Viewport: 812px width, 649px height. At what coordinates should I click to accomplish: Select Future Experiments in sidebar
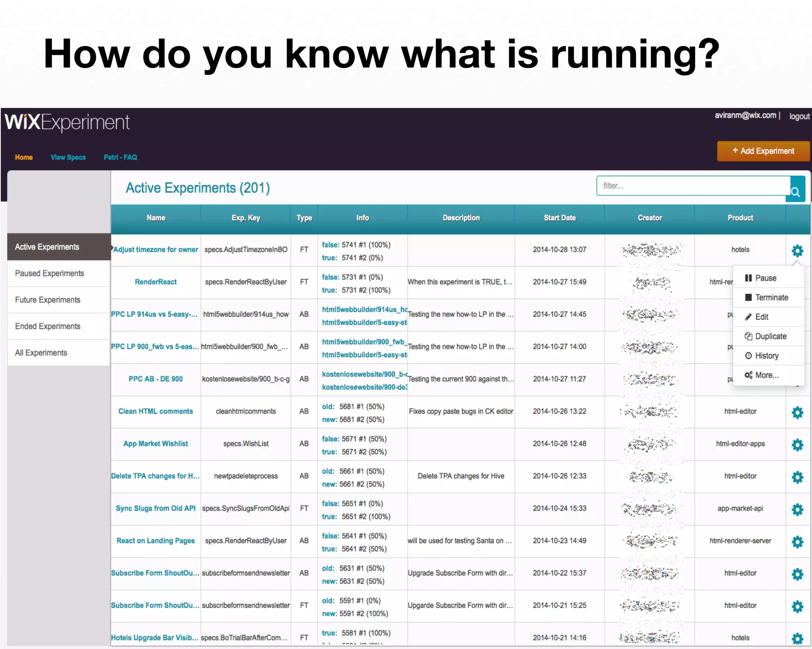click(x=59, y=300)
